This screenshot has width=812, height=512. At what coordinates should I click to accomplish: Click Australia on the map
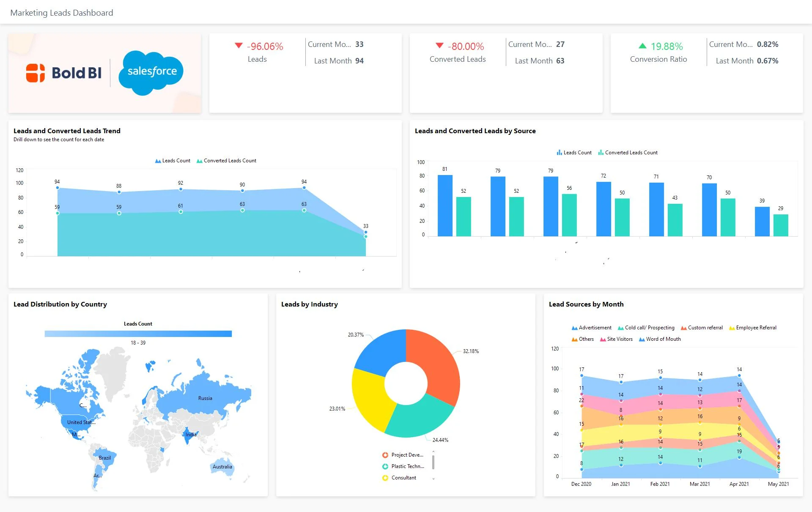pos(222,467)
